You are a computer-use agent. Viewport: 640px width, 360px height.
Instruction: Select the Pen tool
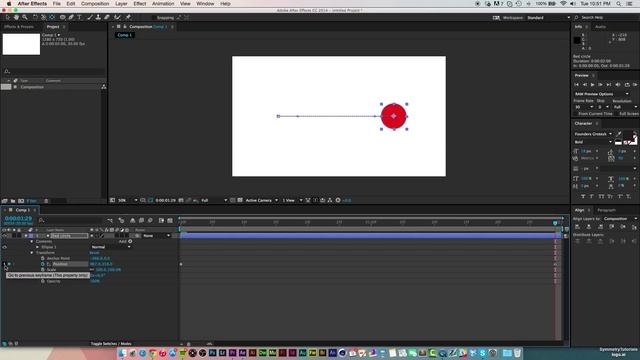coord(71,17)
